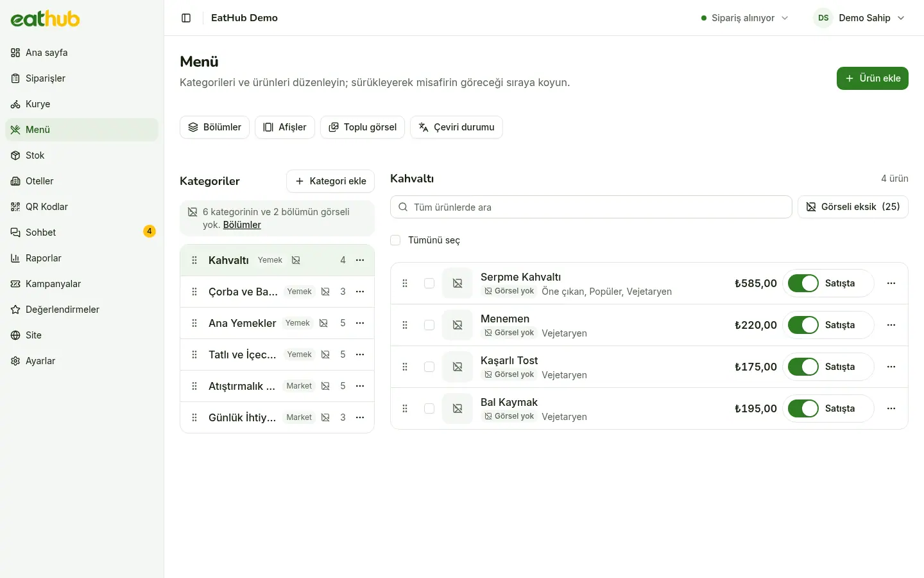
Task: Click the Kategori ekle button
Action: tap(330, 181)
